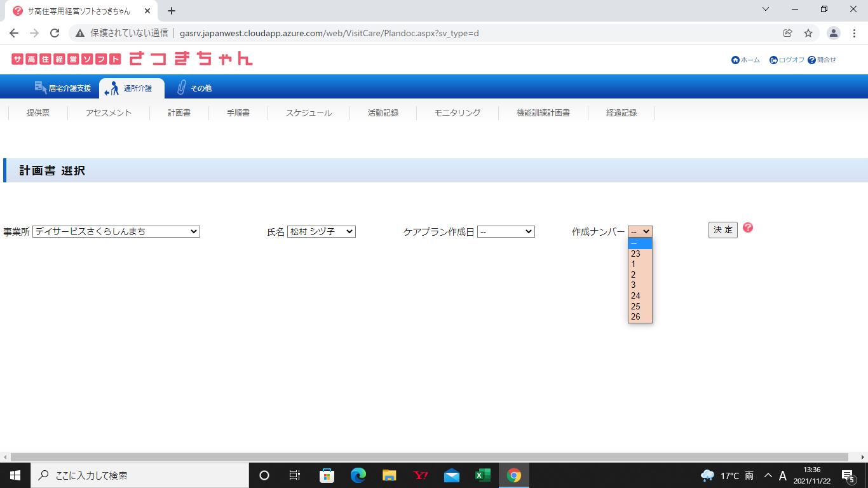The height and width of the screenshot is (488, 868).
Task: Click the red help question mark icon
Action: point(748,227)
